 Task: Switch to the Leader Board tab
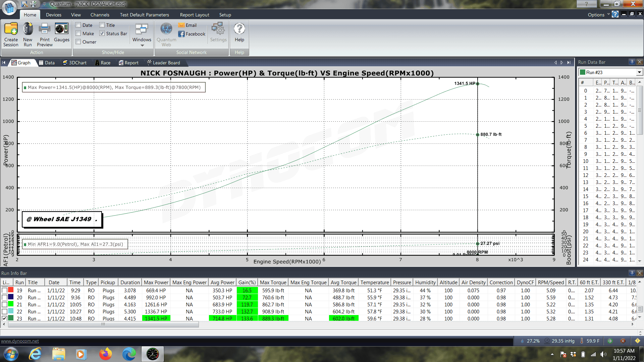coord(163,63)
